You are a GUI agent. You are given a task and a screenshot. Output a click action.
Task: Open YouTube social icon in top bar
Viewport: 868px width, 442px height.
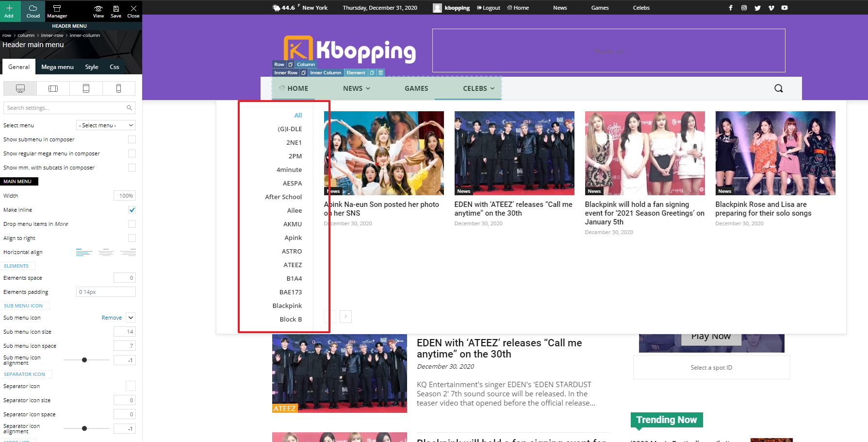coord(785,8)
